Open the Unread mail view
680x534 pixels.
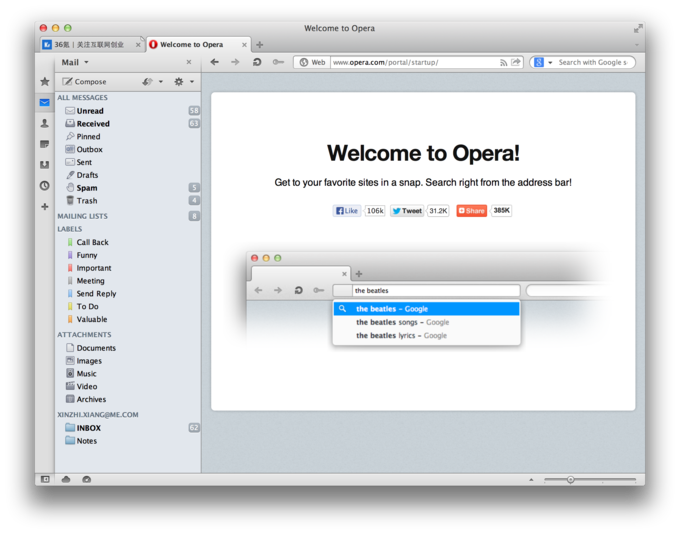[x=128, y=111]
